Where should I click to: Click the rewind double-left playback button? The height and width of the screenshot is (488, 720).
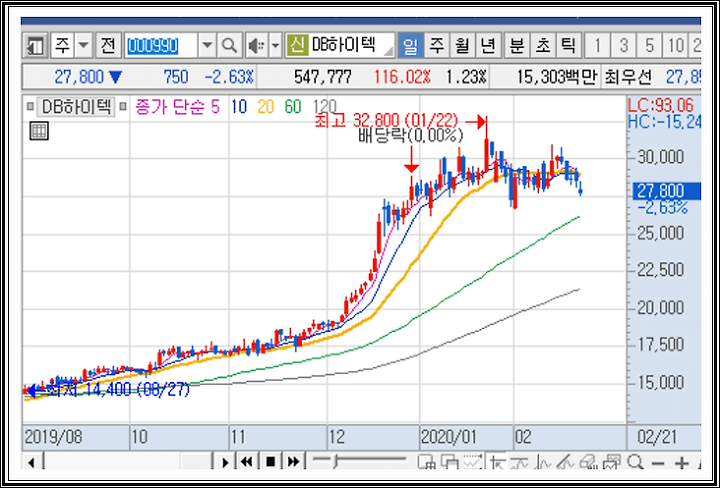point(247,462)
